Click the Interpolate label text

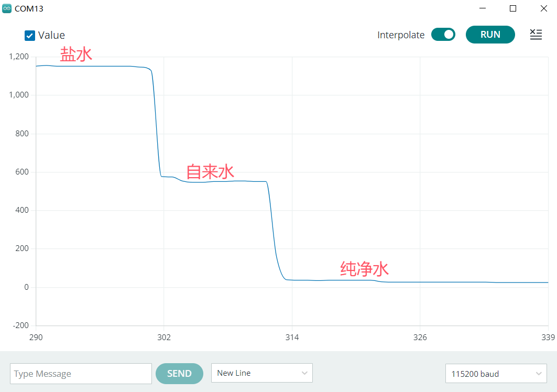[x=401, y=35]
